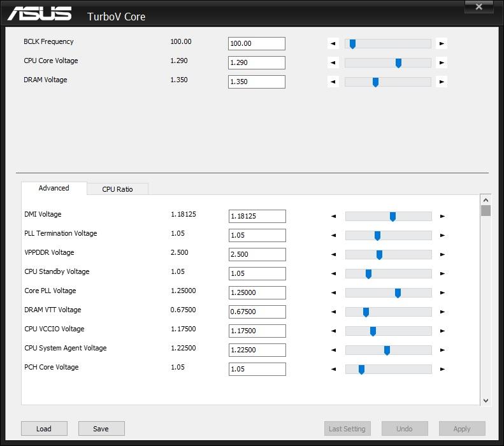Click the Load button
Viewport: 504px width, 446px height.
click(x=44, y=429)
